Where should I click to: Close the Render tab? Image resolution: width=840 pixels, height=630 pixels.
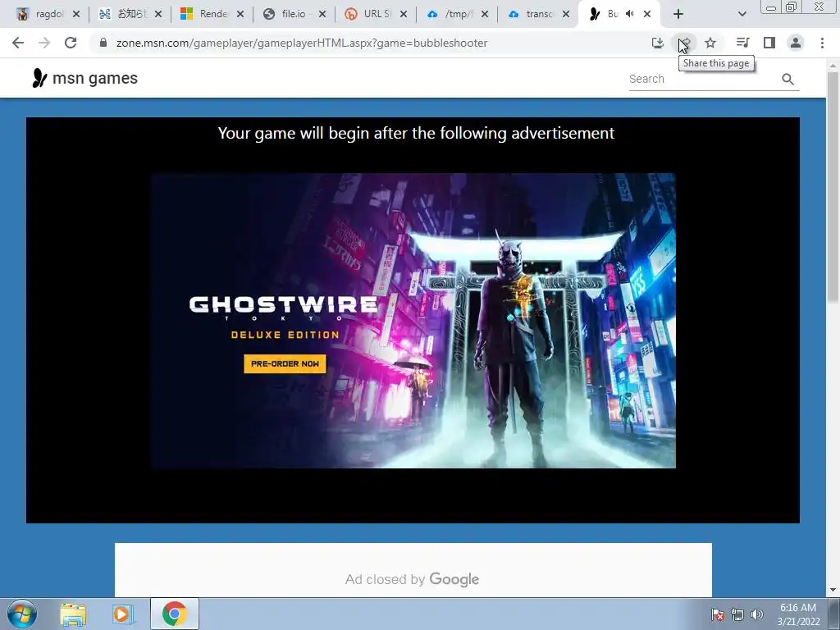click(x=240, y=14)
